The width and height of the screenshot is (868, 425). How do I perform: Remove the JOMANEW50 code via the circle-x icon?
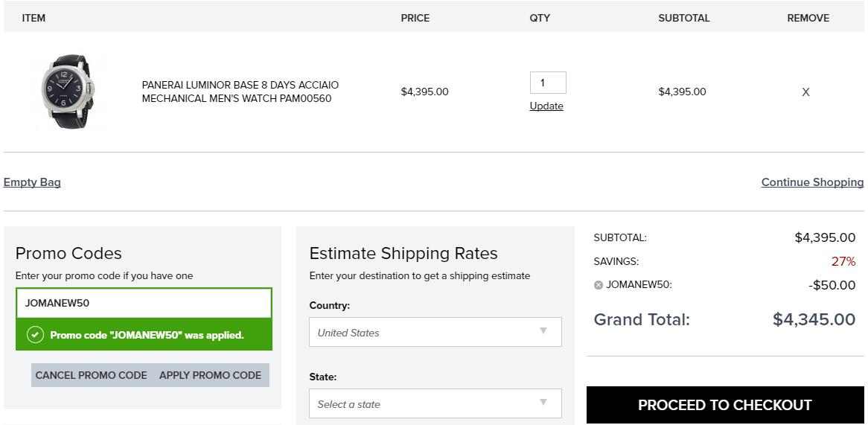tap(598, 285)
